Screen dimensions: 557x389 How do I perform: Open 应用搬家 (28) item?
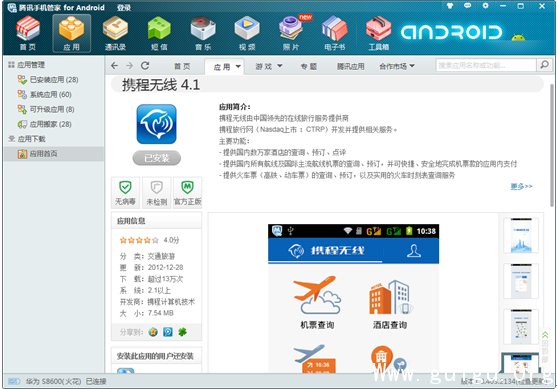click(x=45, y=124)
